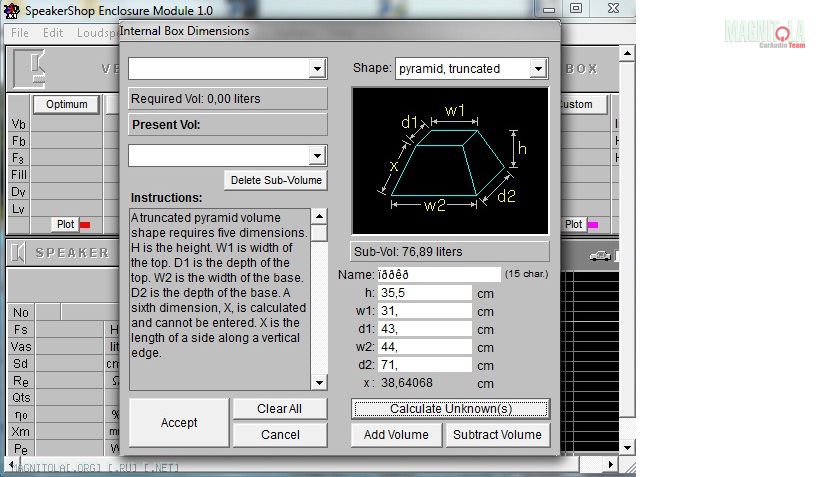Viewport: 825px width, 477px height.
Task: Click Calculate Unknown(s) button
Action: click(x=451, y=409)
